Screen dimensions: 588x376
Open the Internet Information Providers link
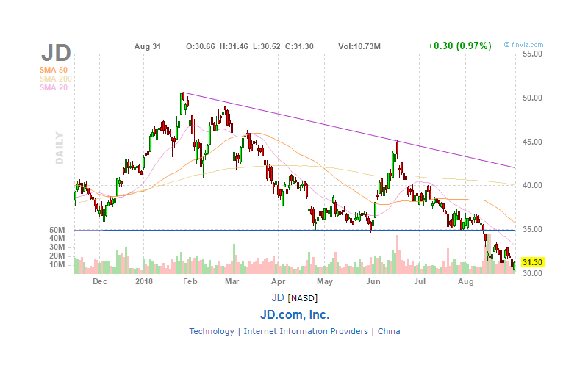click(306, 331)
